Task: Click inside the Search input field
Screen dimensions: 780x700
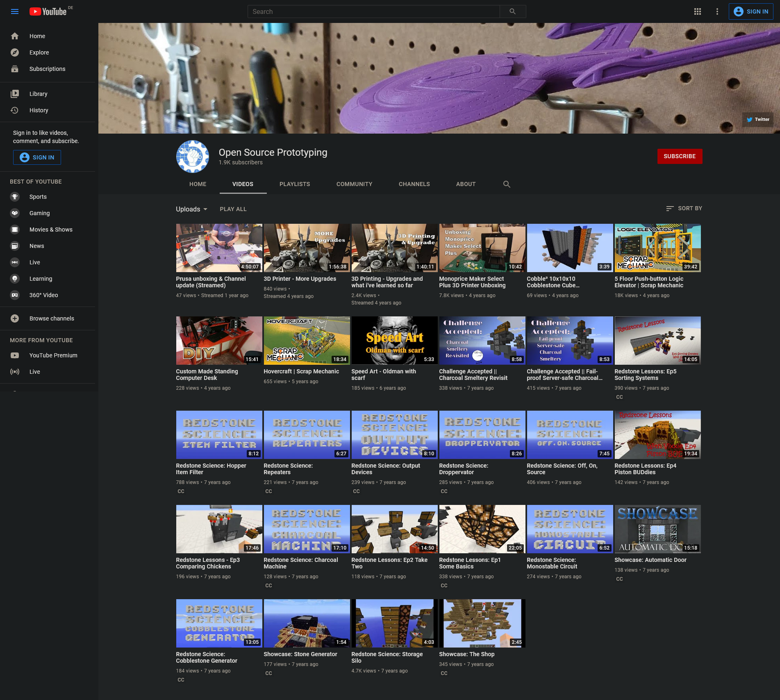Action: coord(374,11)
